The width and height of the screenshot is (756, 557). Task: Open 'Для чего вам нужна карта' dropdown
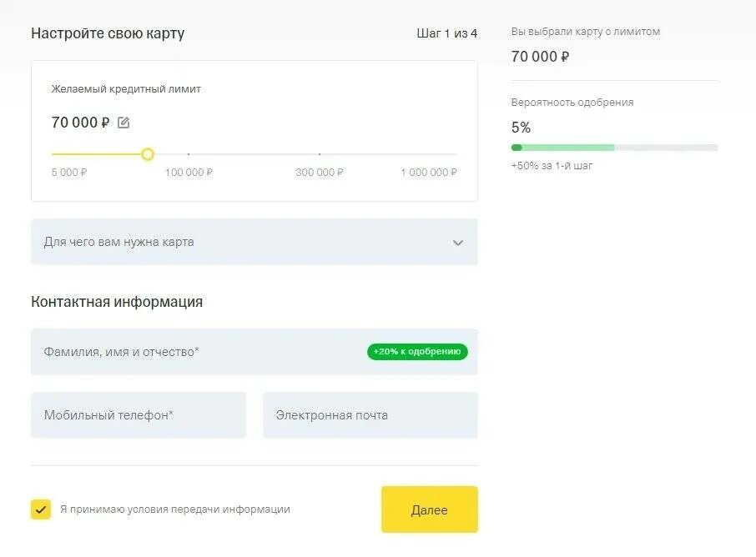(242, 242)
